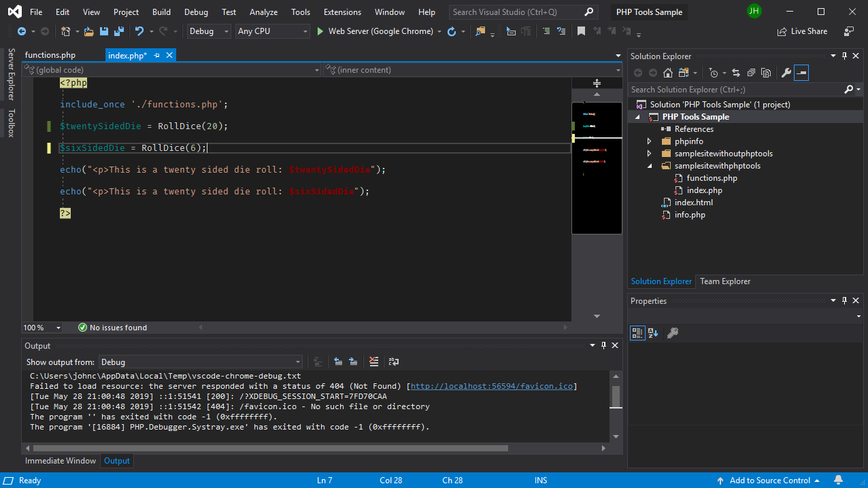Image resolution: width=868 pixels, height=488 pixels.
Task: Click the JH account badge
Action: tap(754, 11)
